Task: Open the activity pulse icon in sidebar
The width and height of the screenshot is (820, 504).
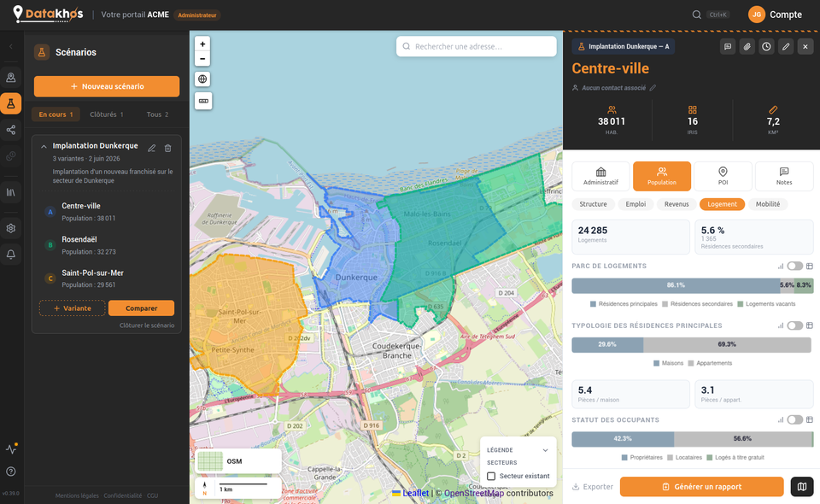Action: point(11,448)
